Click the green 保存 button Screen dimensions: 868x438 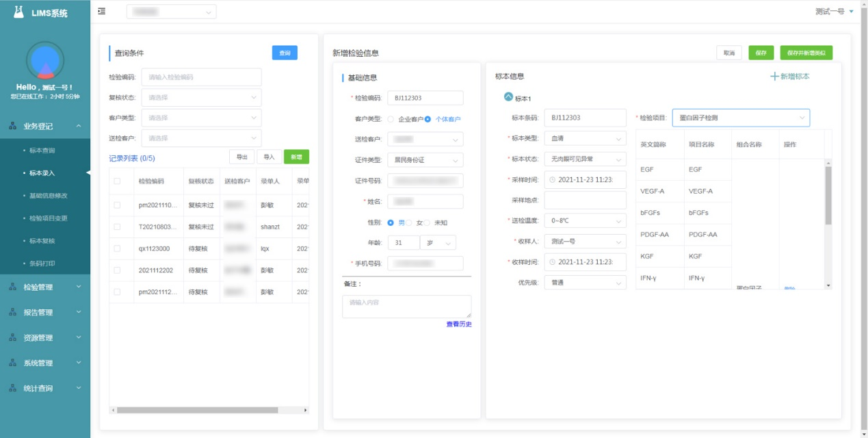(761, 53)
